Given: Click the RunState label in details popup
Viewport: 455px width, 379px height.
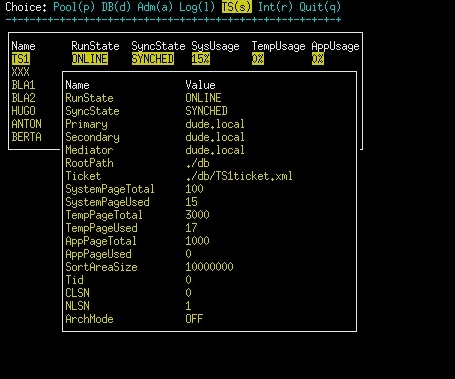Looking at the screenshot, I should (x=89, y=98).
